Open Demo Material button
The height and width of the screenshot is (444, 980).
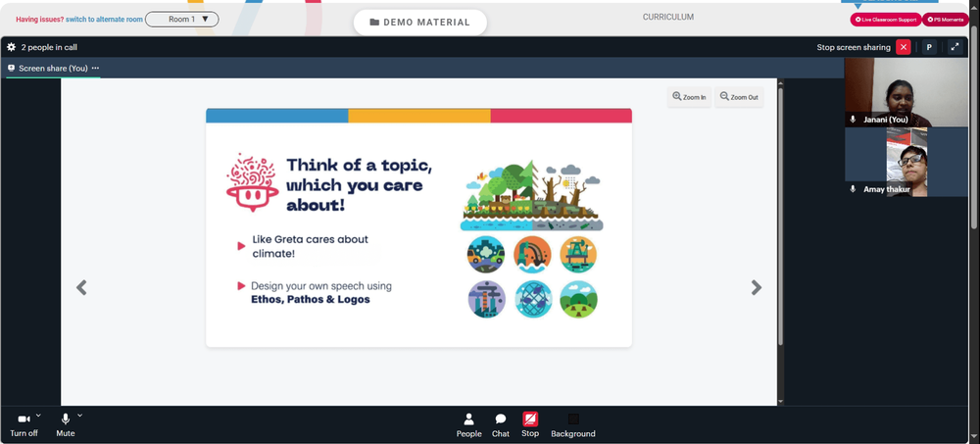click(420, 23)
